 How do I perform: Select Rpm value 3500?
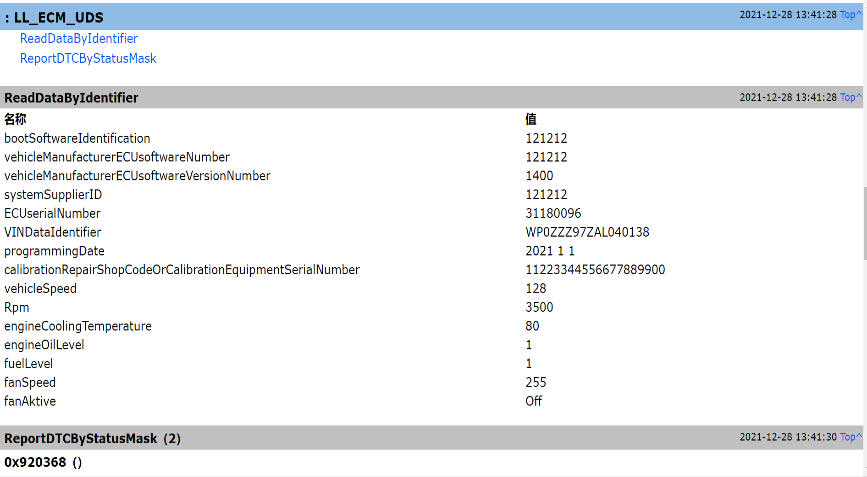coord(539,307)
